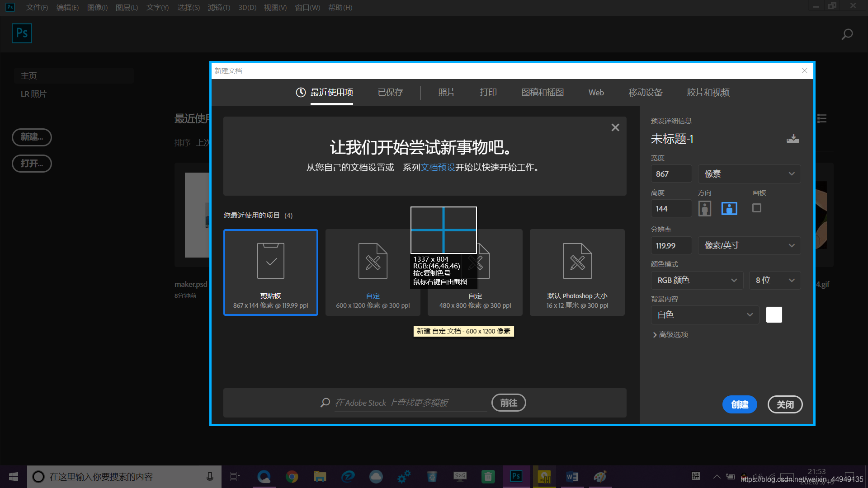Click the magnifier icon in Adobe Stock search

pos(325,403)
